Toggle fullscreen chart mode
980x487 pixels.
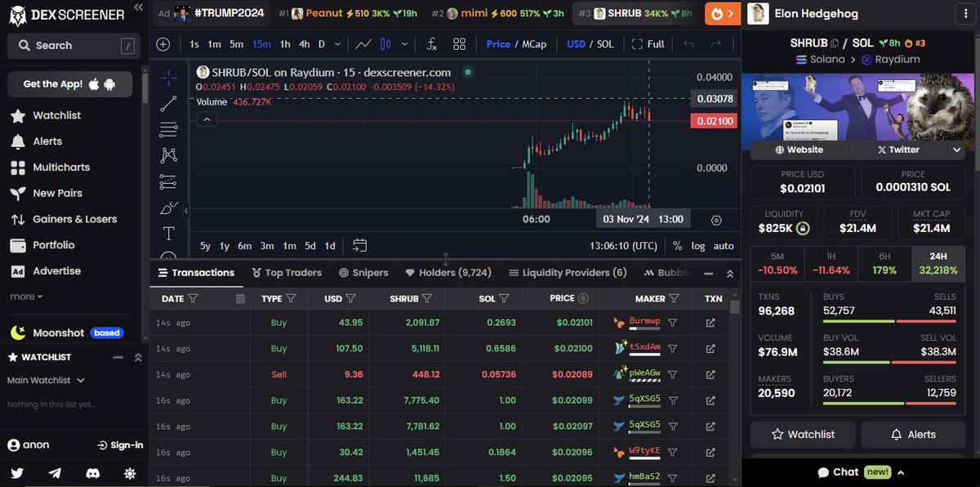[648, 44]
